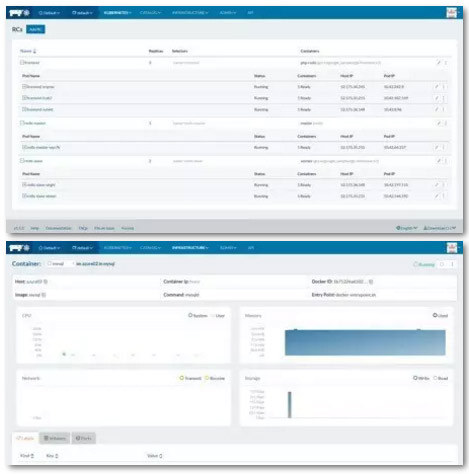Open the FAQs link in the footer
The image size is (469, 474).
pos(83,228)
